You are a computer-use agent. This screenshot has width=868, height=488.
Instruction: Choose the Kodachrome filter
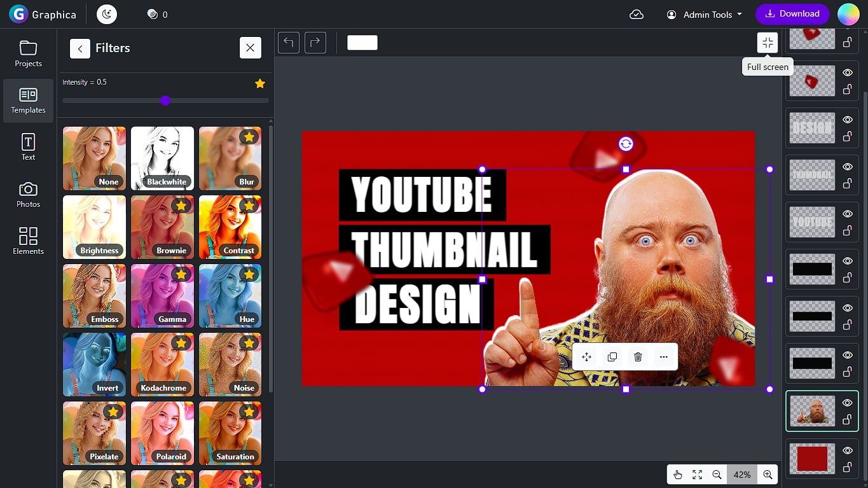pos(162,365)
